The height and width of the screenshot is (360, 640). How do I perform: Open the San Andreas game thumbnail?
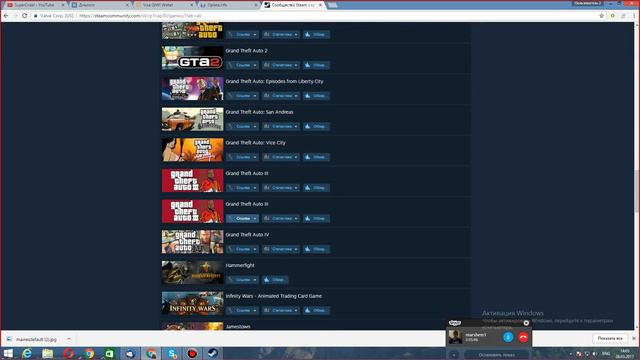[193, 119]
